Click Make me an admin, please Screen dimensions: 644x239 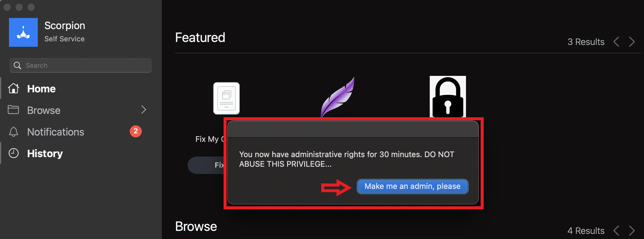pos(412,186)
